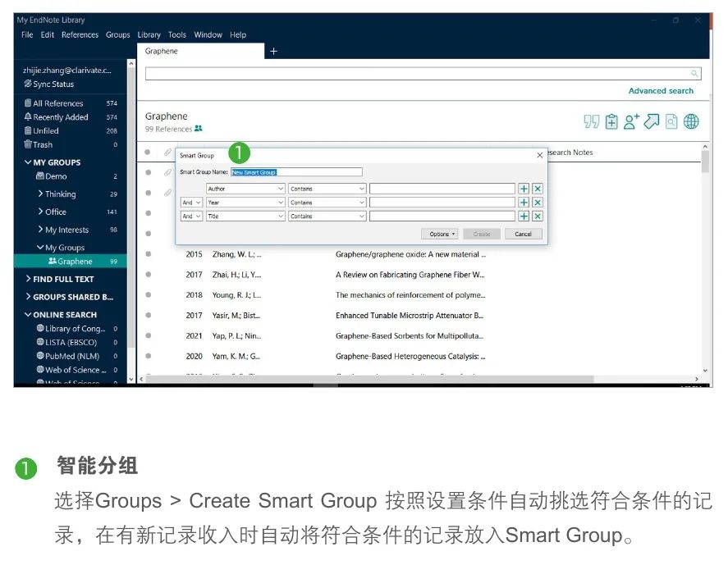Viewport: 728px width, 565px height.
Task: Click the main library search field
Action: click(x=423, y=74)
